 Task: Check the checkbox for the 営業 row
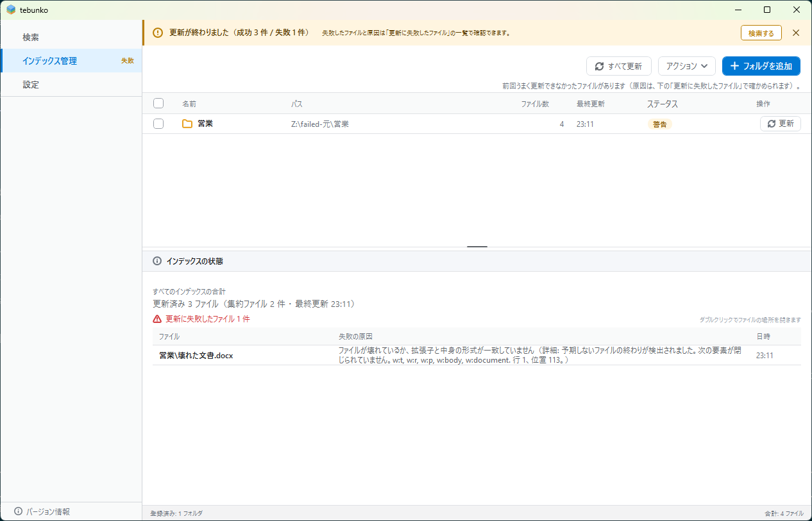(x=158, y=124)
